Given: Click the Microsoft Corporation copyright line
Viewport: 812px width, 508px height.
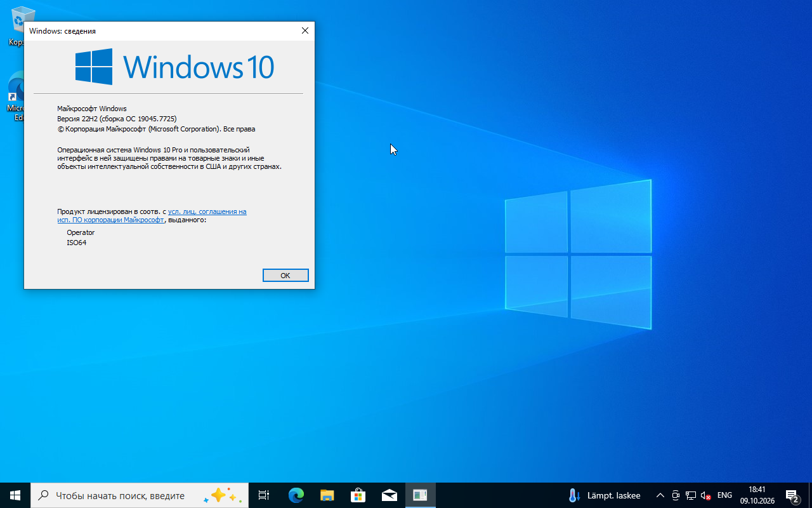Looking at the screenshot, I should point(156,129).
